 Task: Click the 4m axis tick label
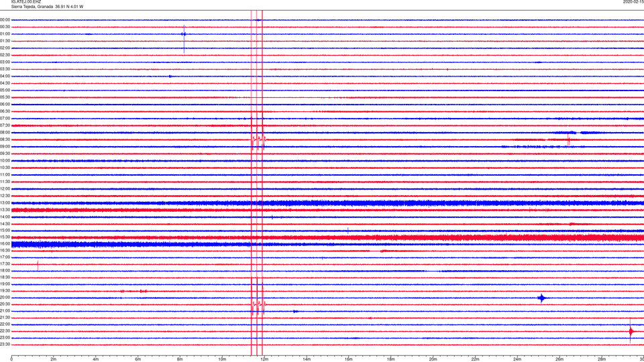click(x=96, y=359)
